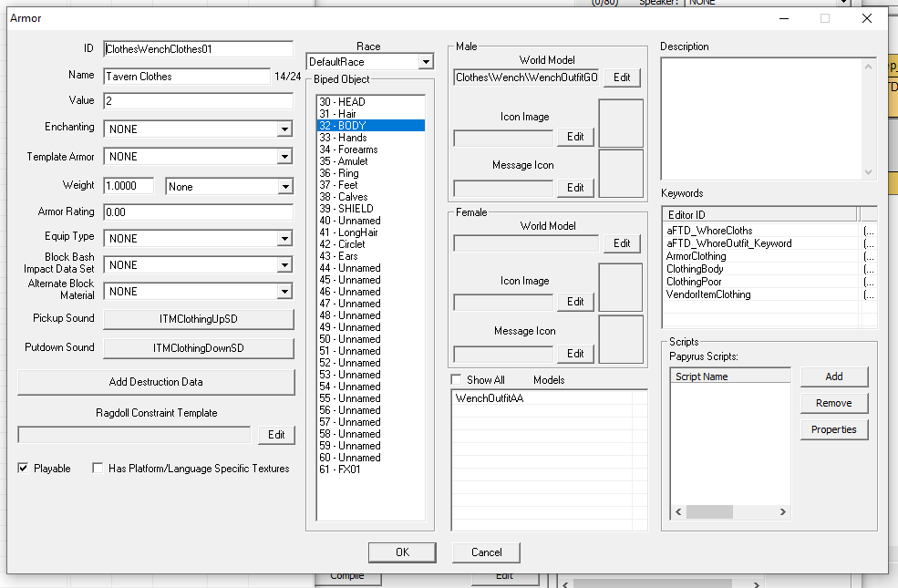Toggle the Playable checkbox
The image size is (898, 588).
click(23, 469)
